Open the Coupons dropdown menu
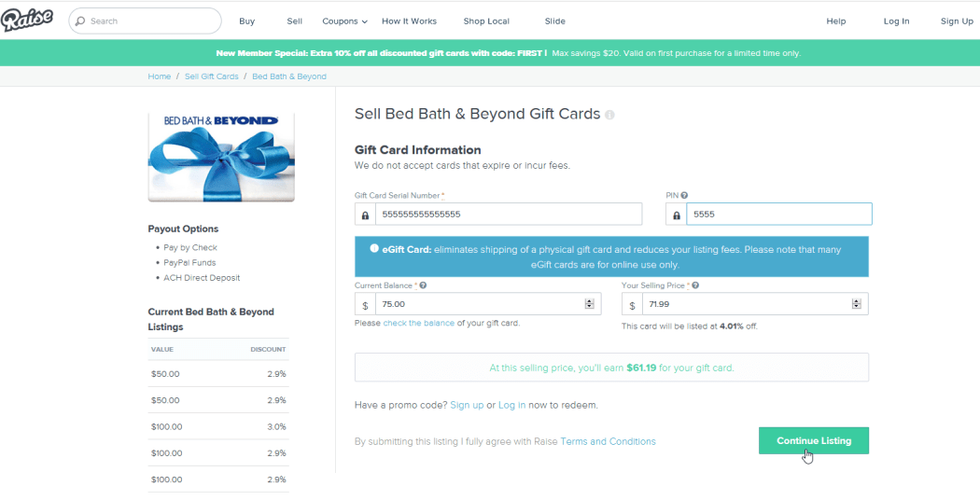The width and height of the screenshot is (980, 500). coord(344,21)
